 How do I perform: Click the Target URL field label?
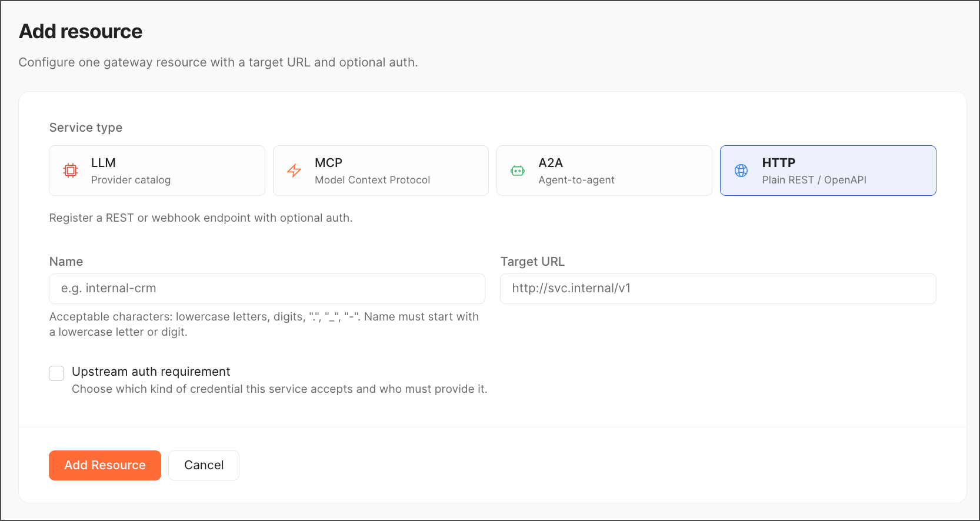click(532, 262)
